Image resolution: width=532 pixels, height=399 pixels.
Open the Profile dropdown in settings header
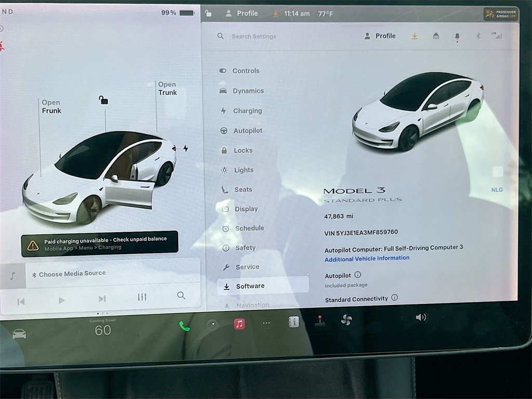380,36
